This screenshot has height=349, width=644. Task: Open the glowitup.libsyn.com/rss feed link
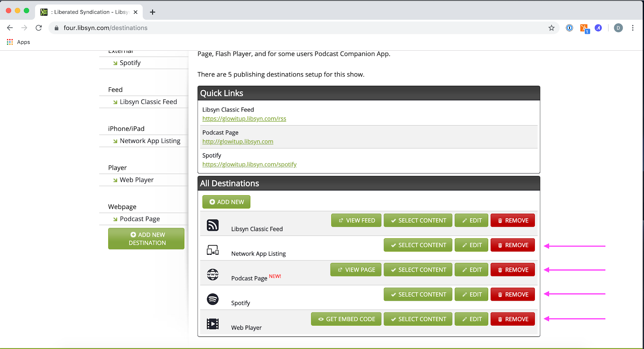click(244, 119)
